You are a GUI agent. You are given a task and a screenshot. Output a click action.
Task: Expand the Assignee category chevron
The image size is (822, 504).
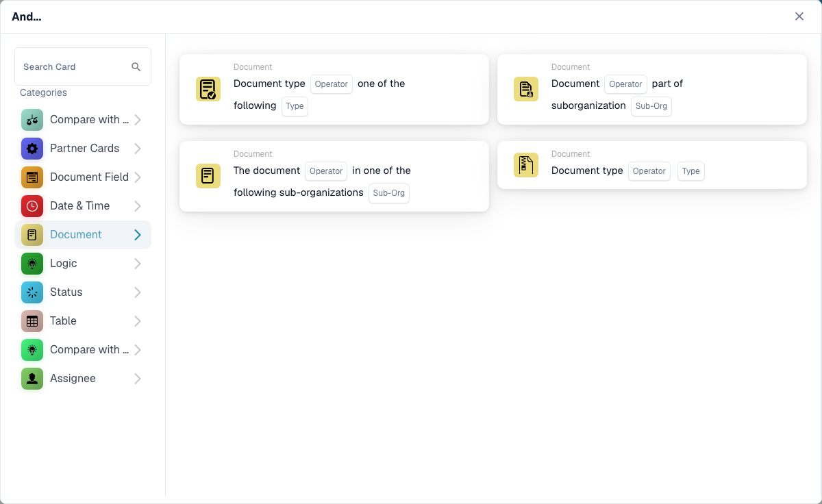tap(138, 379)
